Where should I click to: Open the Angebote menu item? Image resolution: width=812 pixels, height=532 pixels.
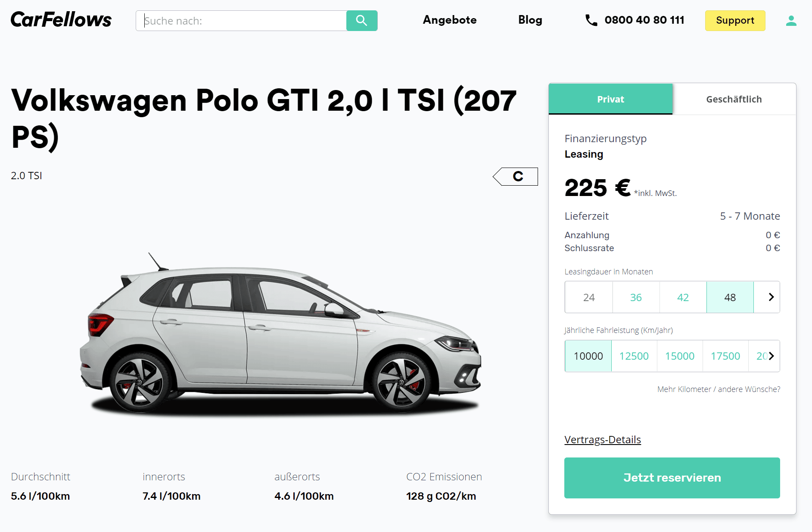[x=450, y=20]
